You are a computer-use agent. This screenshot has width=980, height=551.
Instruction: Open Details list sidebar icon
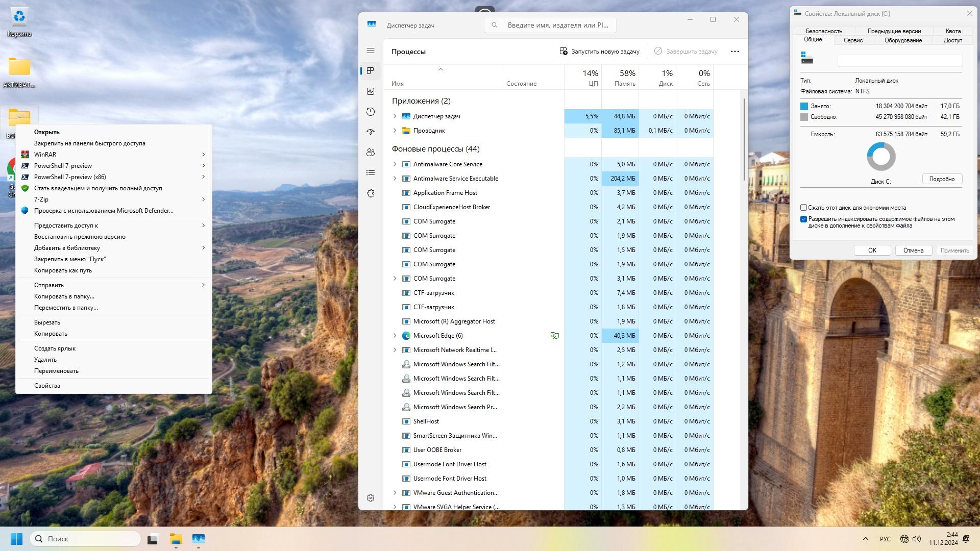tap(371, 173)
